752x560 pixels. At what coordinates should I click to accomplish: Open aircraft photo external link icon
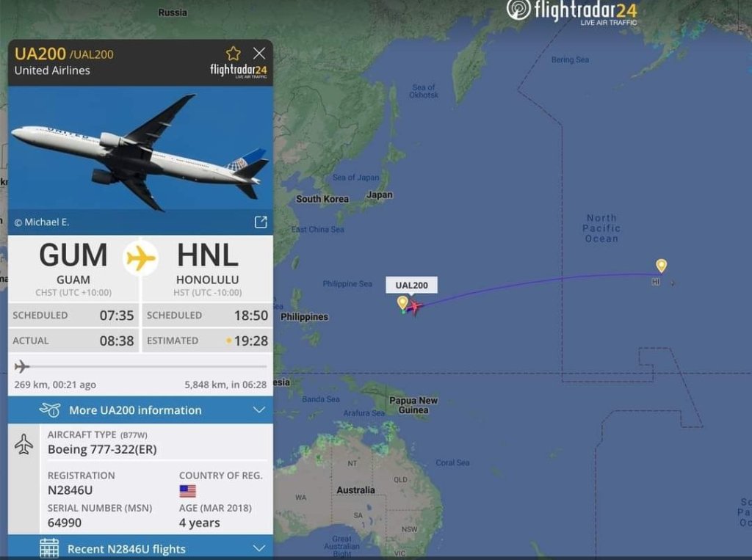pos(261,222)
